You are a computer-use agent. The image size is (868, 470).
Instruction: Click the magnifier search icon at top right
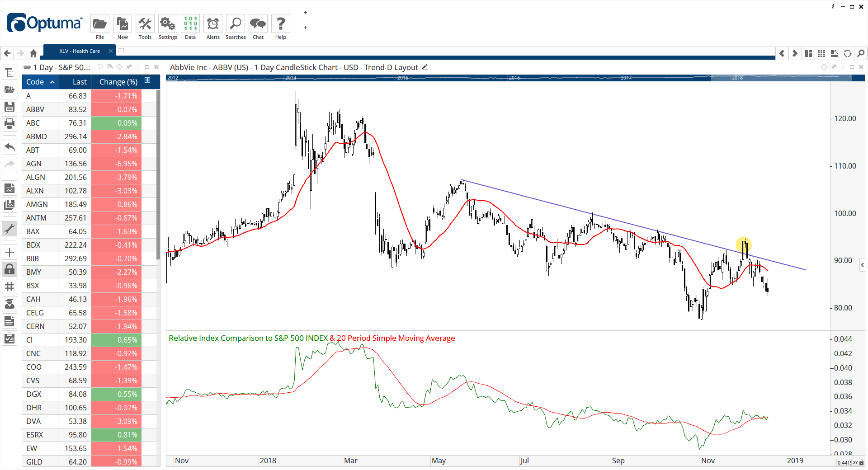[x=861, y=53]
